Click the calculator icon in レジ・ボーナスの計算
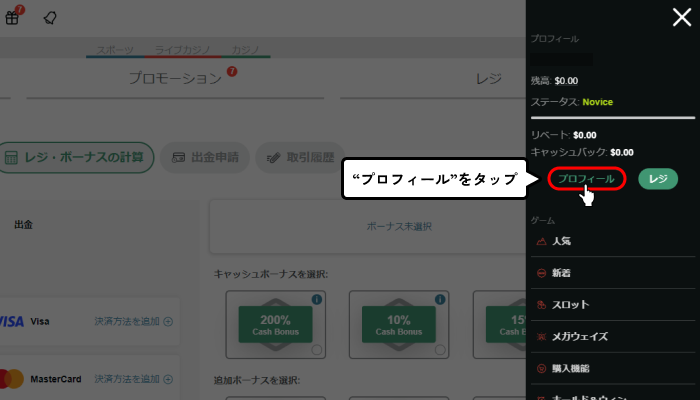This screenshot has height=400, width=700. coord(11,158)
